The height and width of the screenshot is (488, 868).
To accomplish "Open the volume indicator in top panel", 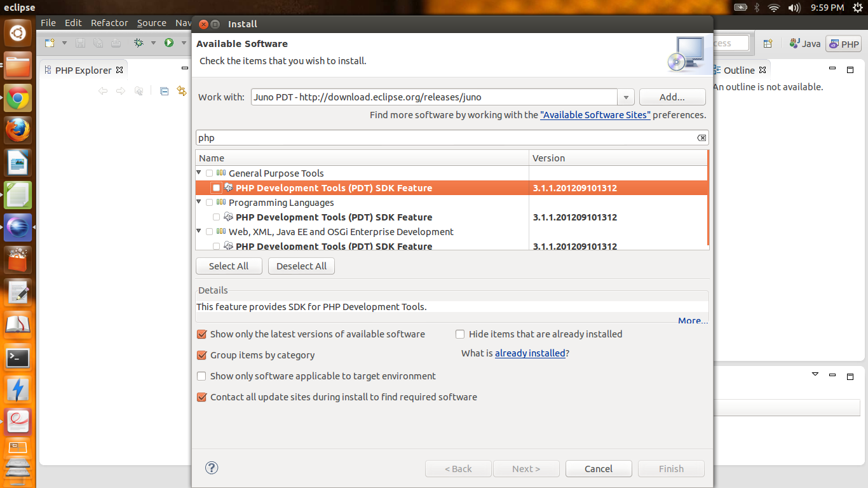I will (x=794, y=8).
